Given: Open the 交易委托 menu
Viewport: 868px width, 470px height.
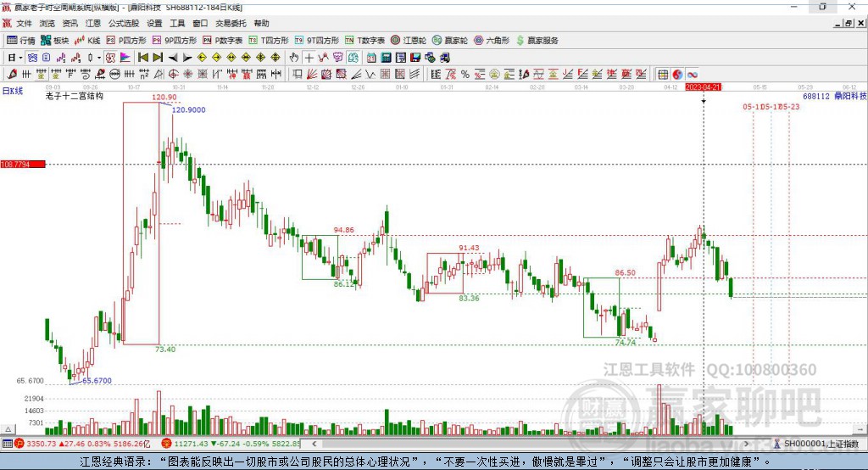Looking at the screenshot, I should point(231,23).
